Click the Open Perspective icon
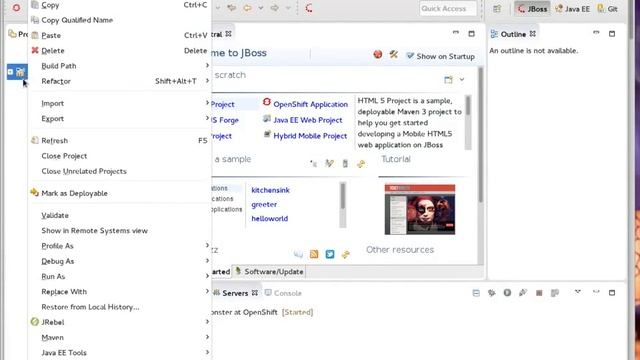The width and height of the screenshot is (640, 360). click(x=497, y=9)
